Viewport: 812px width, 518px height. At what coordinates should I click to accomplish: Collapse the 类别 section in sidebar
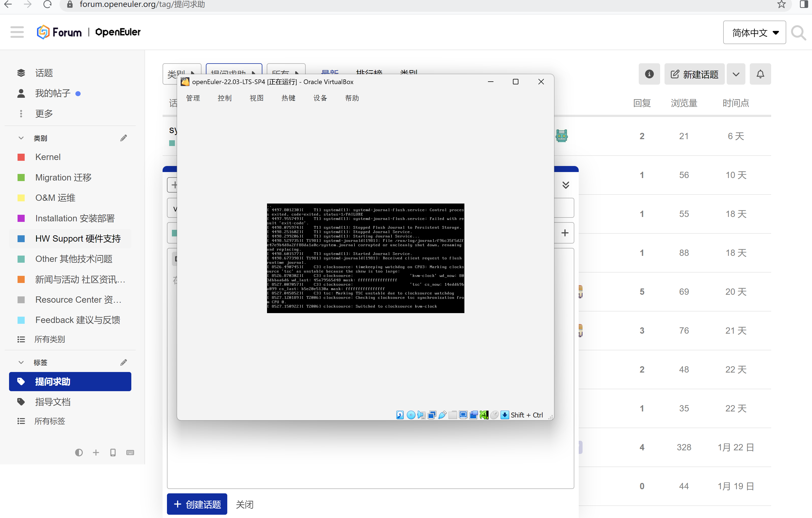21,138
